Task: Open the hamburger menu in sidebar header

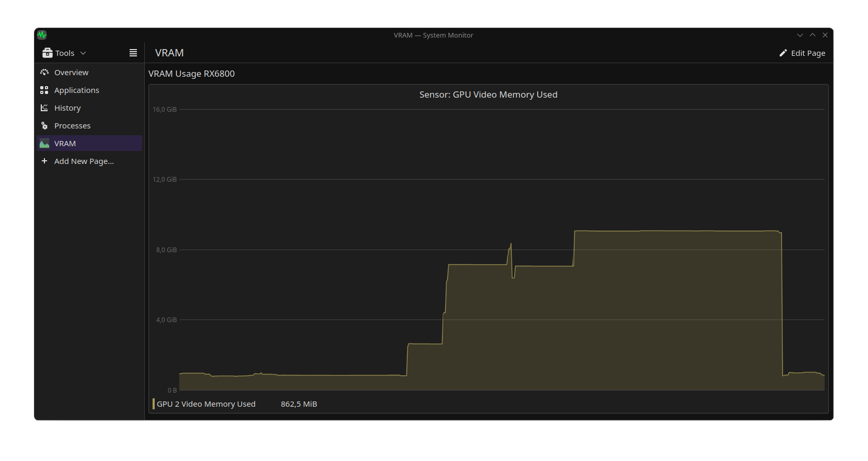Action: 133,53
